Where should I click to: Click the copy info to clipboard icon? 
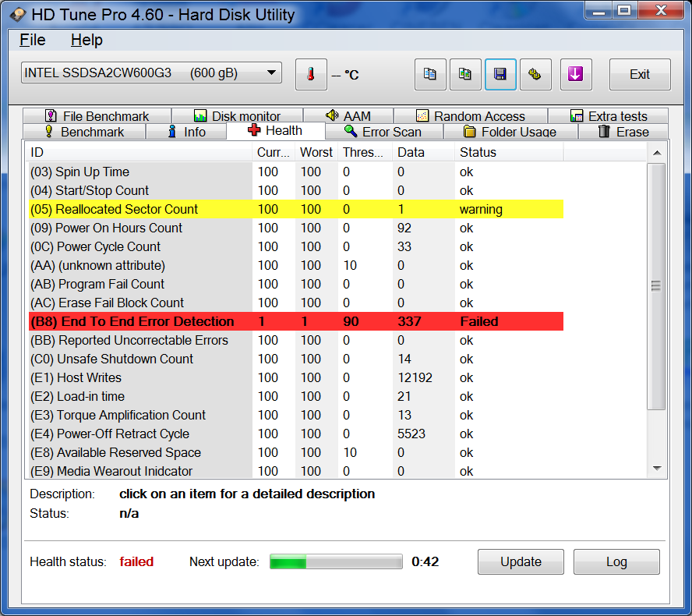[430, 74]
